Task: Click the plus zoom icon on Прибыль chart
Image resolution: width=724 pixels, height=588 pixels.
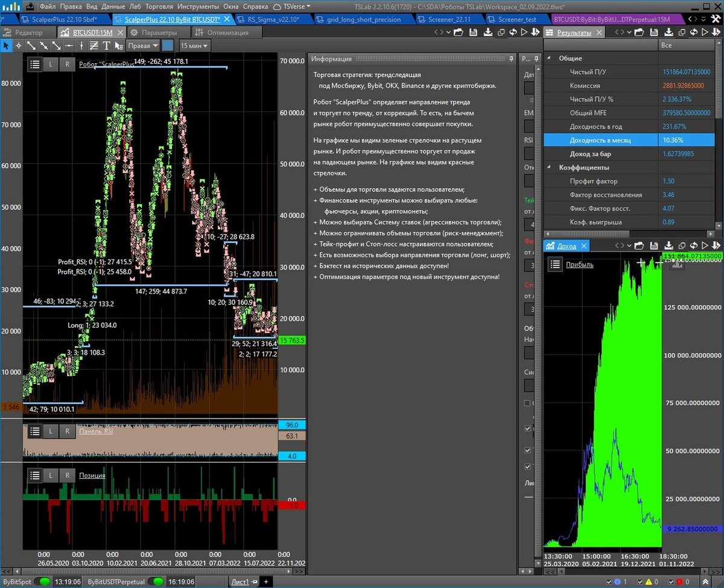Action: coord(641,262)
